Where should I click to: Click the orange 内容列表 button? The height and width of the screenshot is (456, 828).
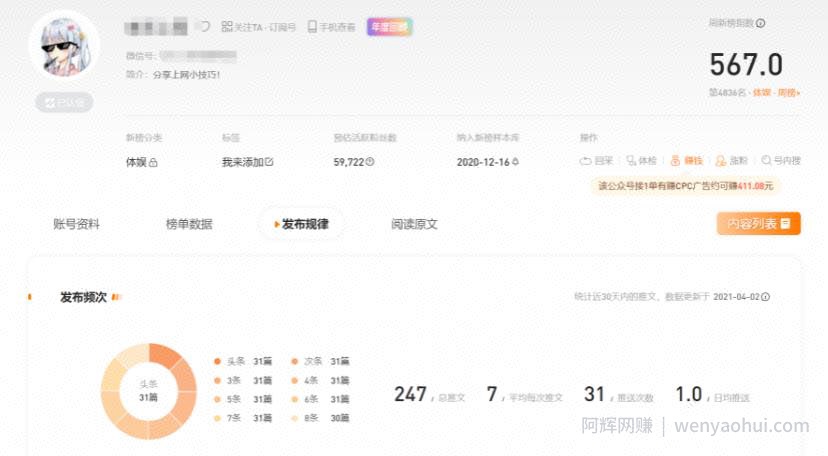coord(758,224)
